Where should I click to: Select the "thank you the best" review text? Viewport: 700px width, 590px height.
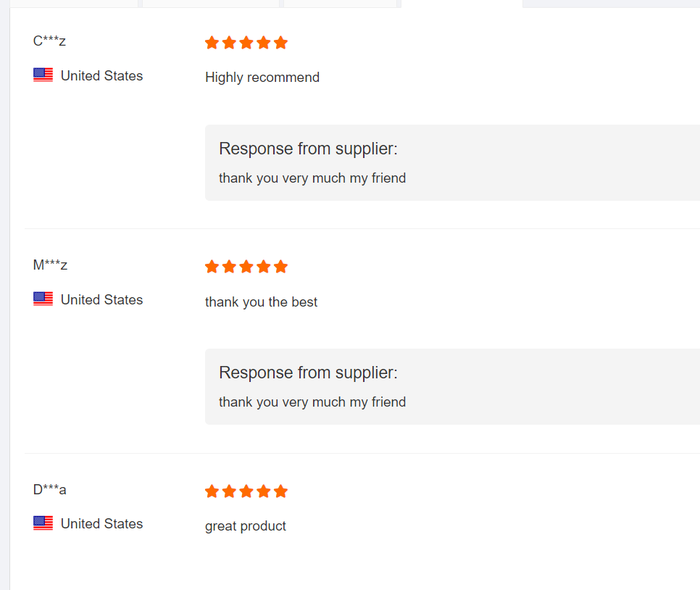click(261, 302)
